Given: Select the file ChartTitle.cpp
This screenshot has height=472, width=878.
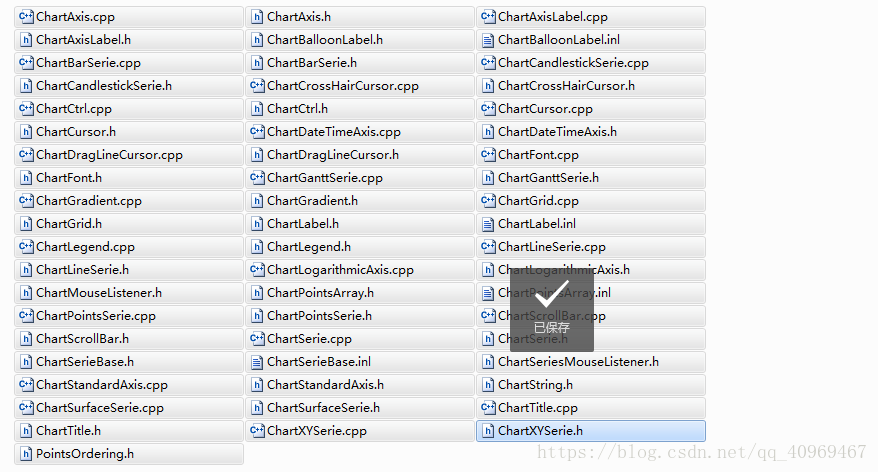Looking at the screenshot, I should coord(591,408).
